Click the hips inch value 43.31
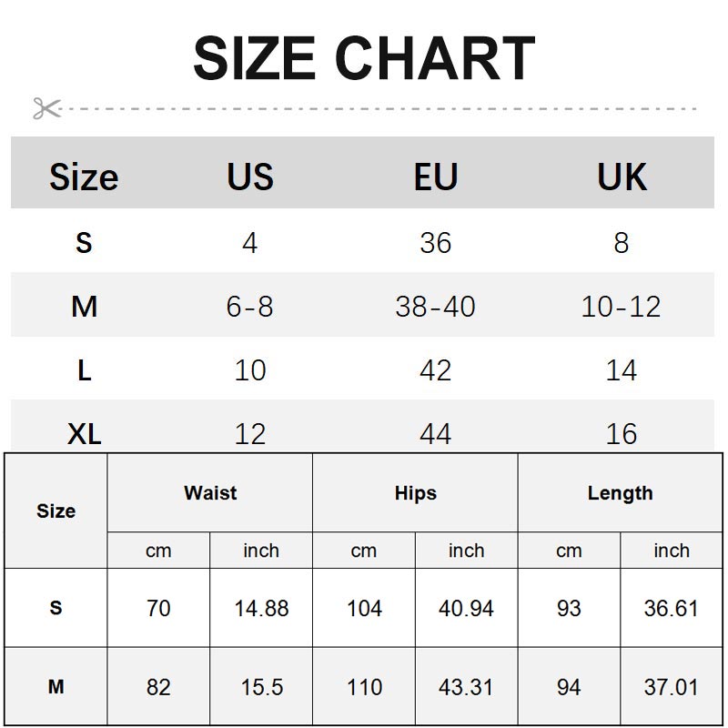Viewport: 728px width, 728px height. pos(466,687)
